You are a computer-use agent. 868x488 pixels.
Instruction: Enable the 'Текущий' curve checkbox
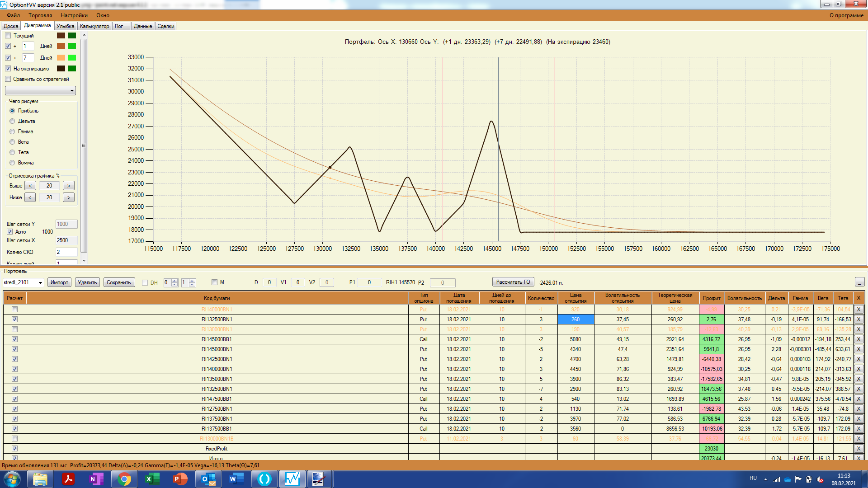coord(8,36)
